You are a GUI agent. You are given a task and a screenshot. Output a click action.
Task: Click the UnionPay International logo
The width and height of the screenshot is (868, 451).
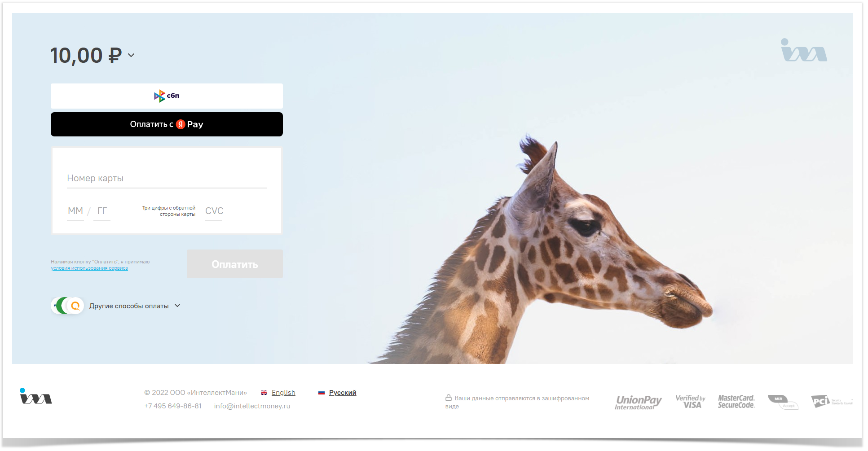click(x=638, y=402)
